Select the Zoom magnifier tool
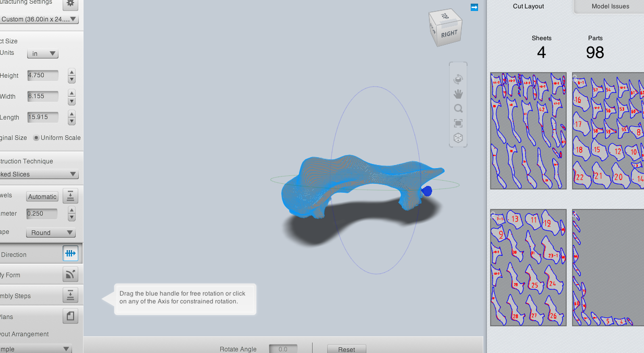The height and width of the screenshot is (353, 644). click(458, 109)
